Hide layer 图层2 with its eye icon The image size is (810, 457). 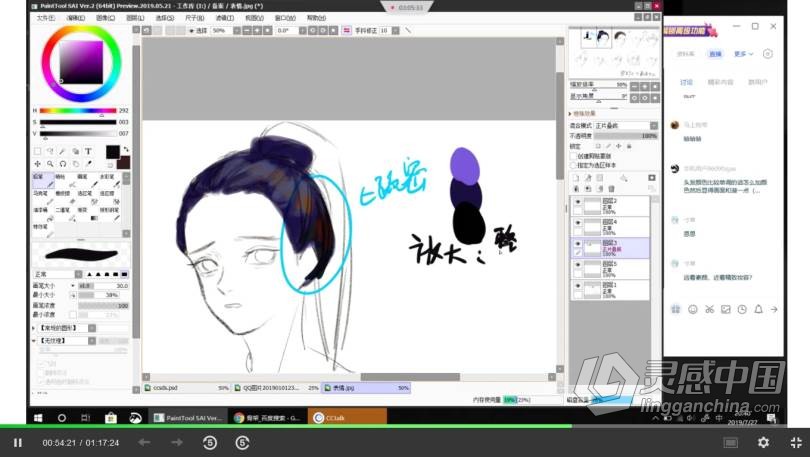point(578,202)
